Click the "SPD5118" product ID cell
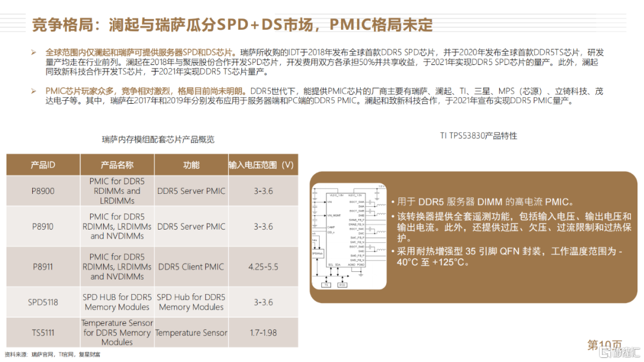Viewport: 644px width, 362px height. pyautogui.click(x=43, y=302)
